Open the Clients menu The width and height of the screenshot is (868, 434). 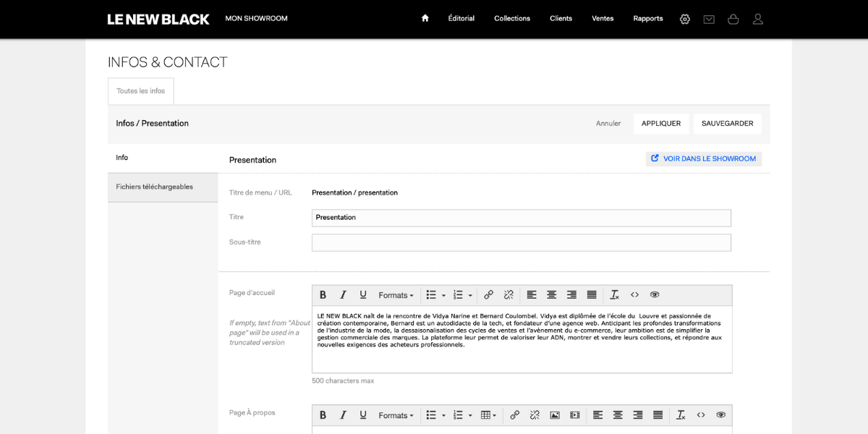[561, 19]
